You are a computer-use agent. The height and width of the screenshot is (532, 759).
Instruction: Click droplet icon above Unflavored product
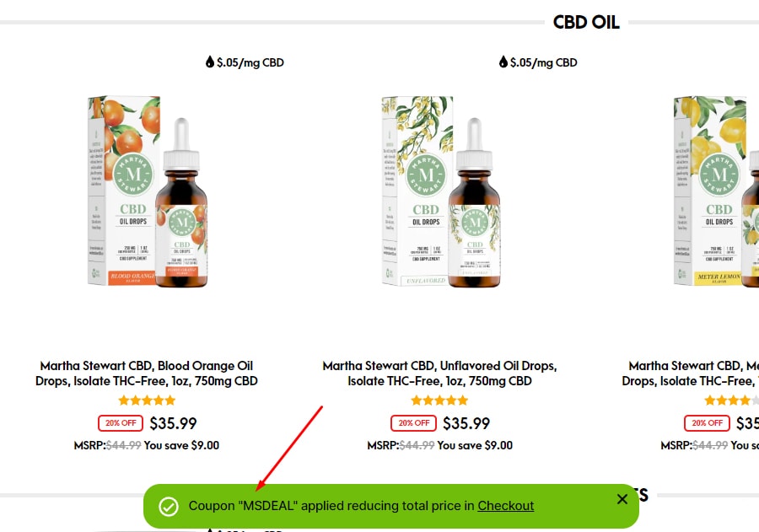503,62
